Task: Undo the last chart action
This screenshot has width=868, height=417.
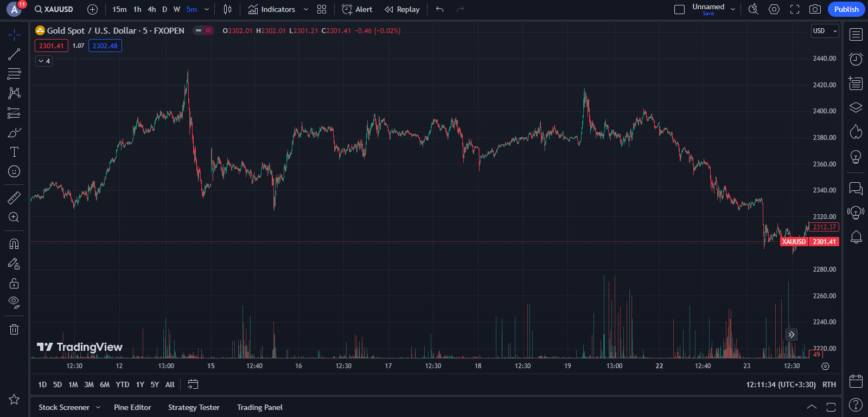Action: [440, 9]
